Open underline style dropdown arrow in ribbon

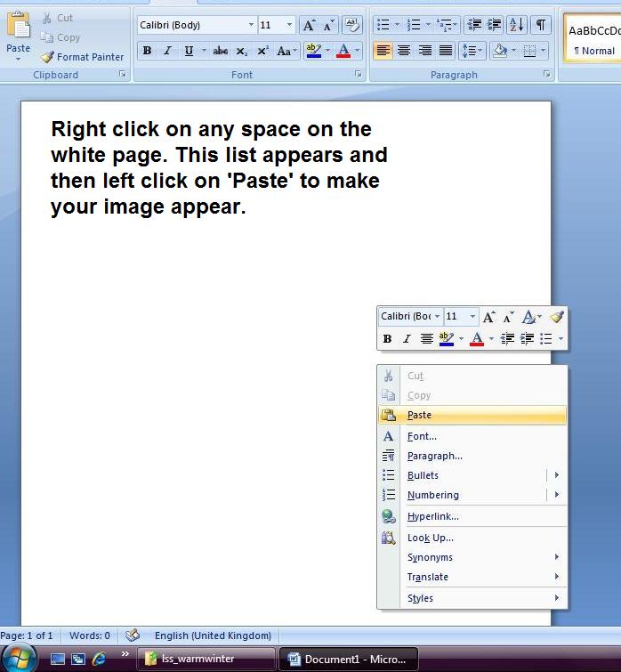point(204,51)
